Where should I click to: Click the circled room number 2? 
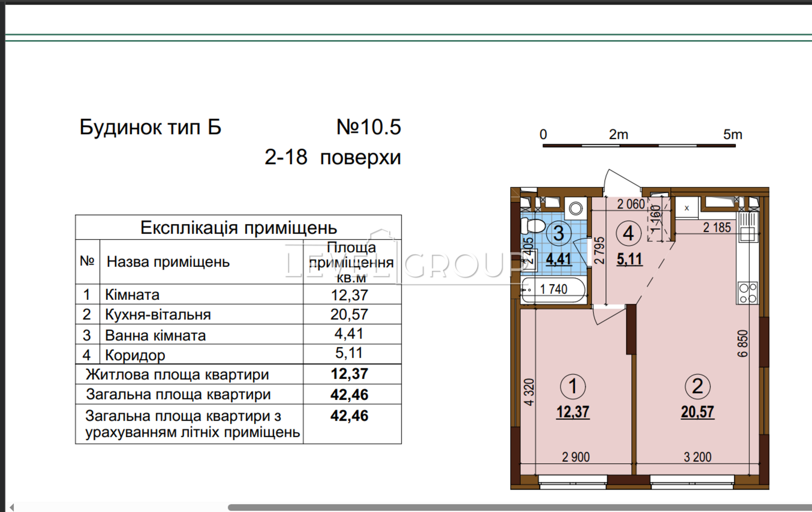click(x=697, y=387)
